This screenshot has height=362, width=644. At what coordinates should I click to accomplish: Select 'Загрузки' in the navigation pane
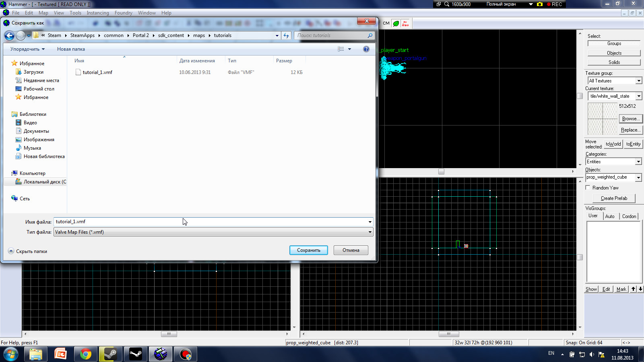point(33,72)
